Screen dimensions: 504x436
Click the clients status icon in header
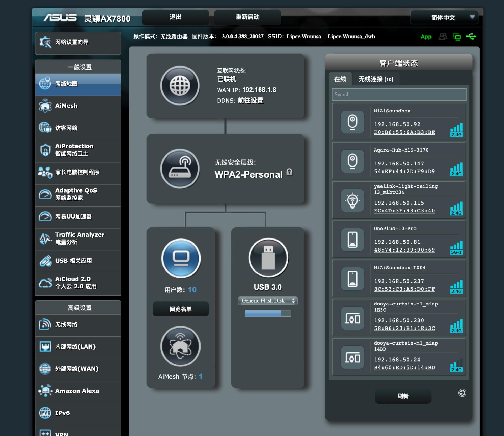[x=443, y=37]
